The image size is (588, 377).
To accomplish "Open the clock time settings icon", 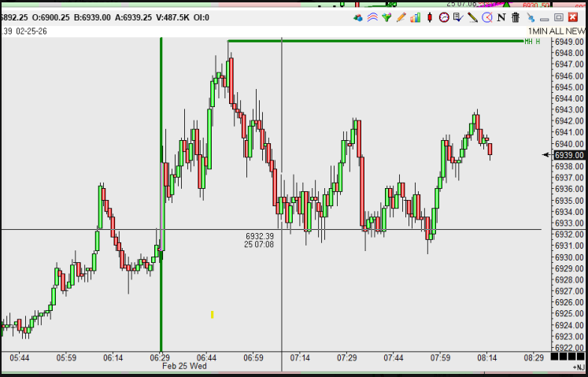I will (x=444, y=17).
